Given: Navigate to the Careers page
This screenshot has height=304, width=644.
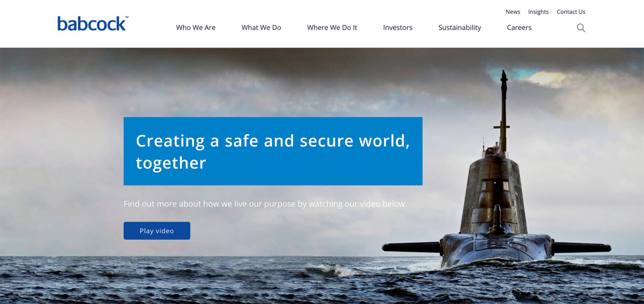Looking at the screenshot, I should (519, 27).
